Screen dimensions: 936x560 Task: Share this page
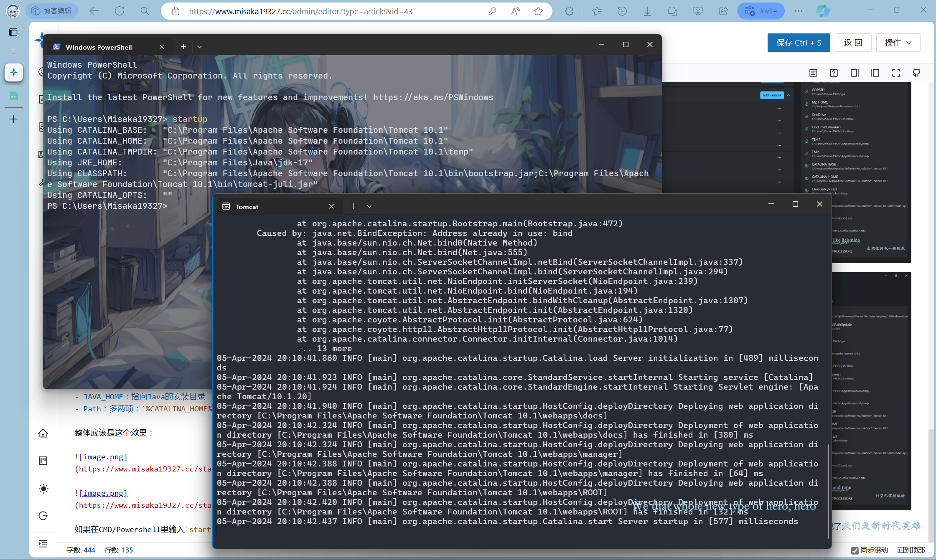pos(723,11)
